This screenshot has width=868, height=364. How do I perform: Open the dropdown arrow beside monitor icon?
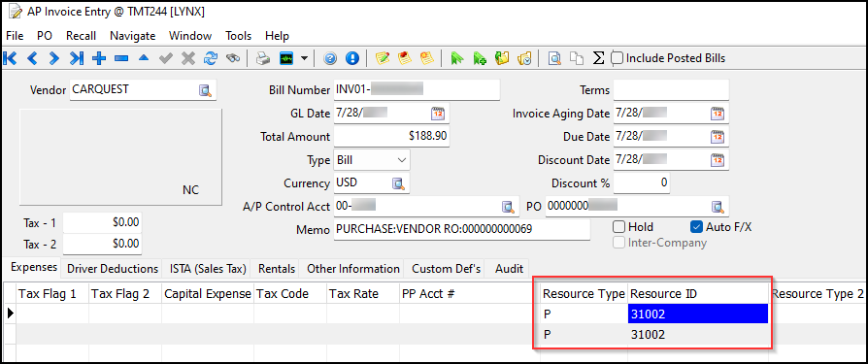point(304,58)
